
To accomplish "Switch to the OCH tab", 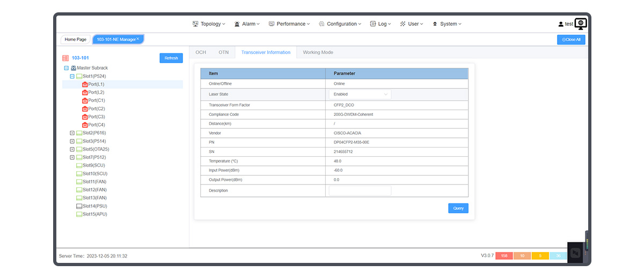I will click(x=201, y=53).
